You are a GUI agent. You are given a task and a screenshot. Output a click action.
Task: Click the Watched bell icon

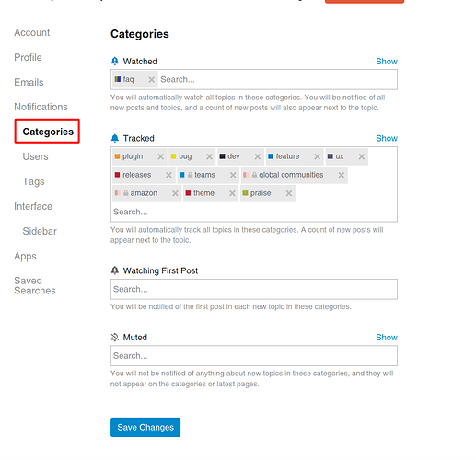115,62
